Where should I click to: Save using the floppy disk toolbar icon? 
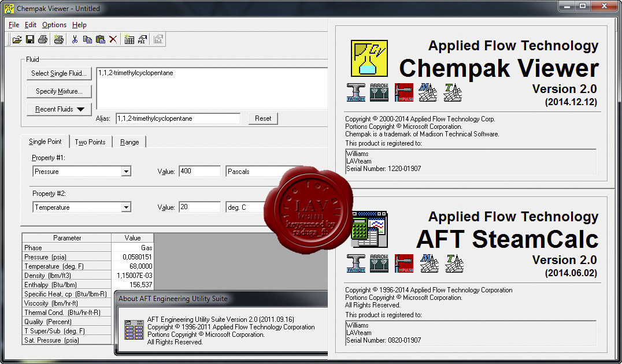29,39
